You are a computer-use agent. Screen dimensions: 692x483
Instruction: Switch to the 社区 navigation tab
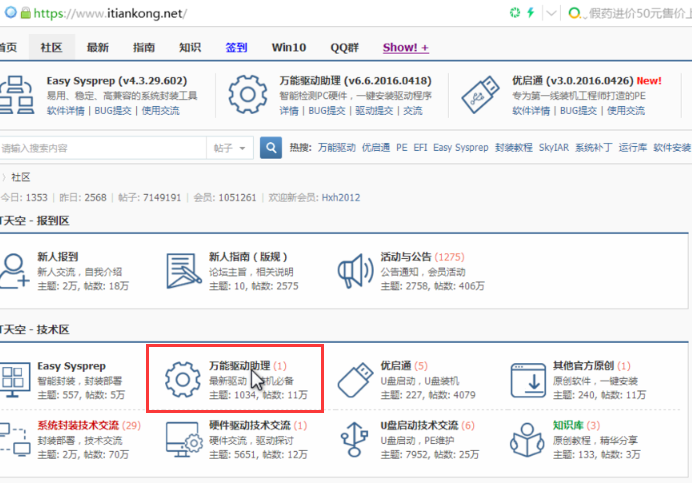point(51,48)
